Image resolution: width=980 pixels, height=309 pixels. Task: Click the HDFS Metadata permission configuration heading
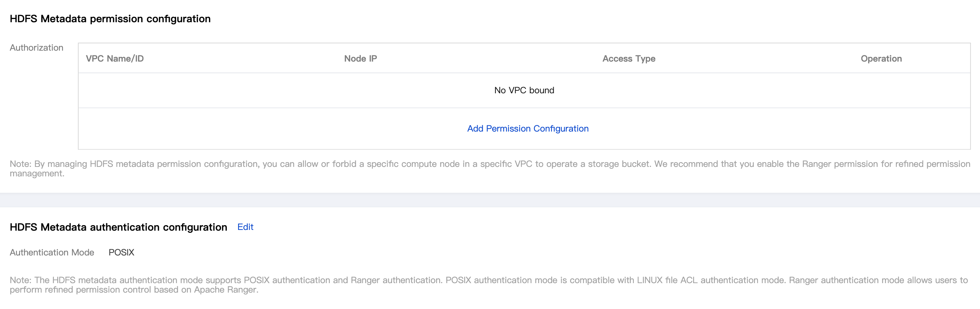click(110, 19)
